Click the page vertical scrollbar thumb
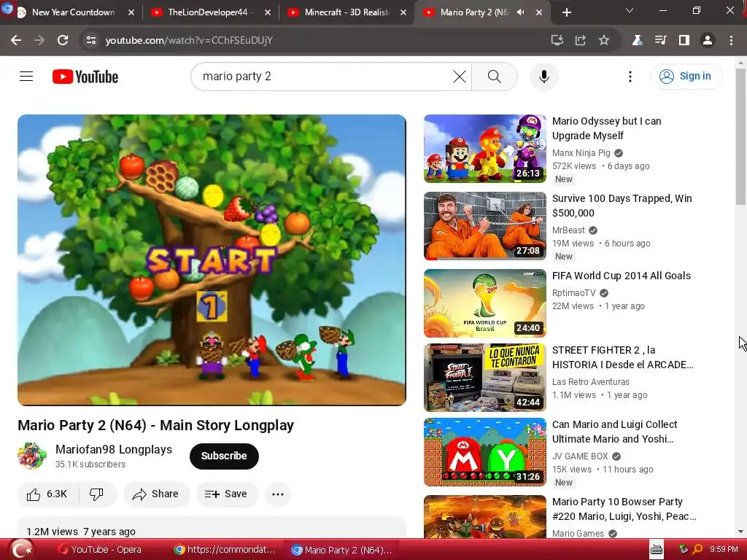The height and width of the screenshot is (560, 747). click(x=740, y=136)
